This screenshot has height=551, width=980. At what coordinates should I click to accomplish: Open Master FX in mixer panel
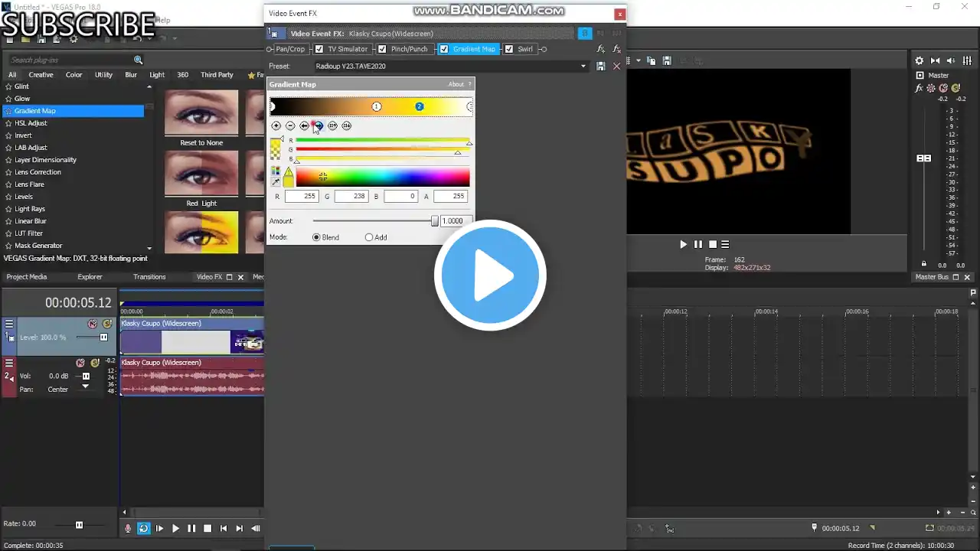point(920,89)
